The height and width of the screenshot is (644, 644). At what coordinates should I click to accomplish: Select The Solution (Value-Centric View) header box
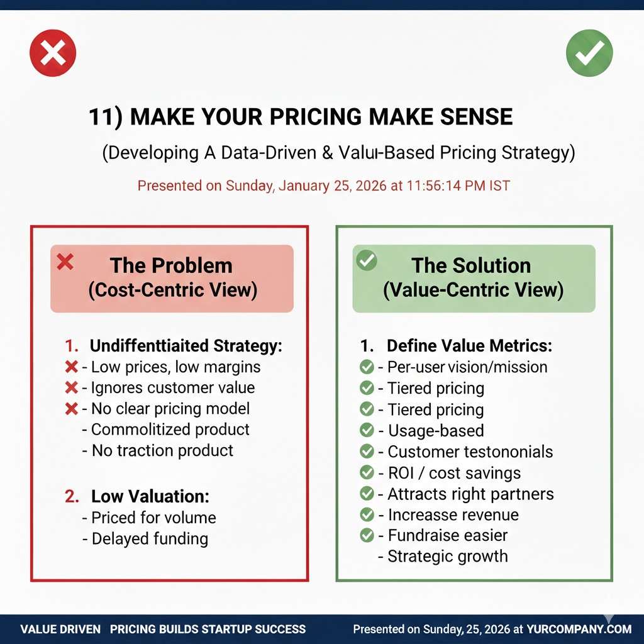point(474,278)
